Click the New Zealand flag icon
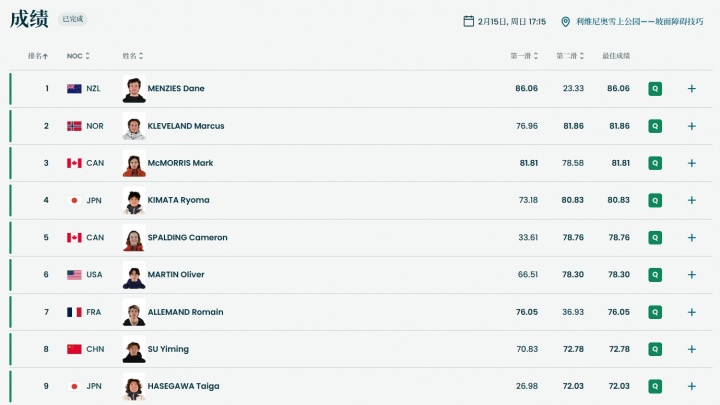The height and width of the screenshot is (405, 720). [74, 89]
